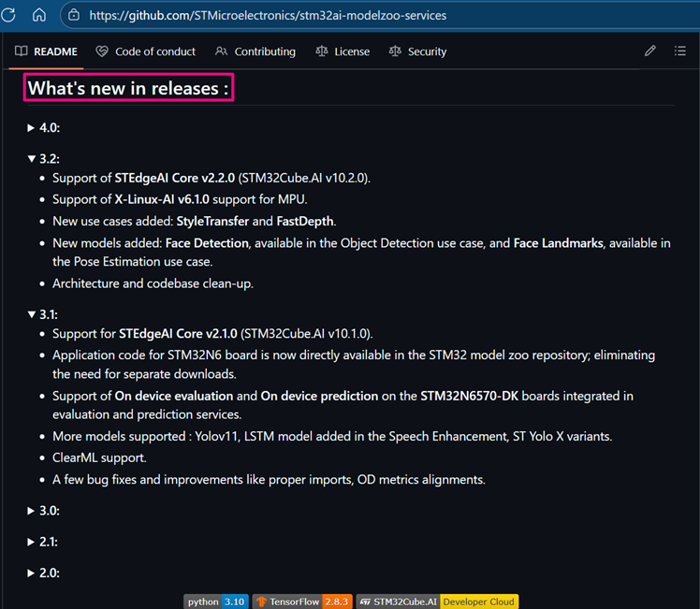Viewport: 700px width, 609px height.
Task: Switch to Code of conduct tab
Action: coord(146,51)
